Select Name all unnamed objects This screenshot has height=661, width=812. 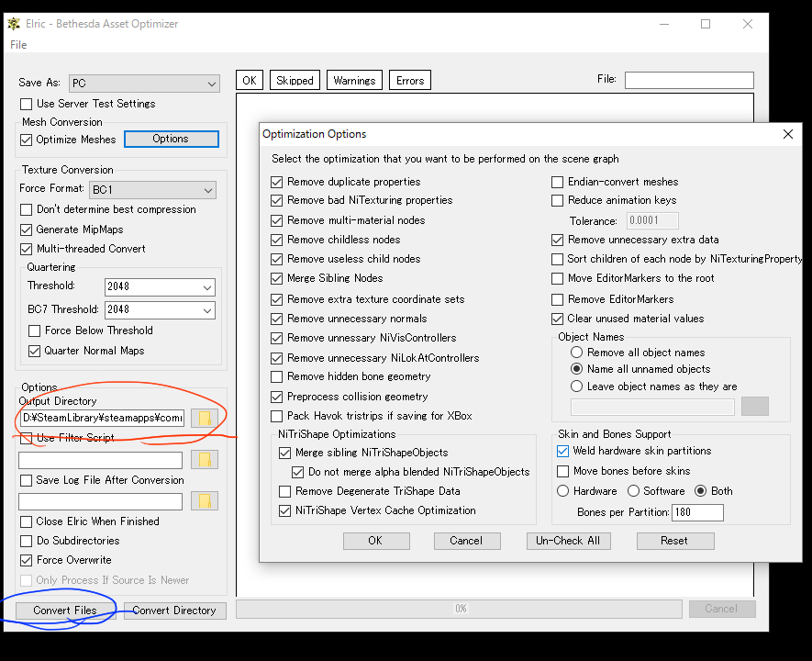pyautogui.click(x=577, y=369)
